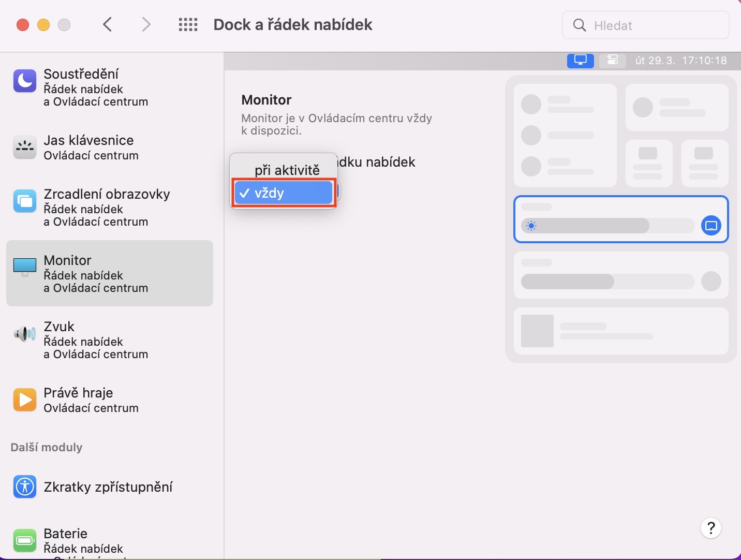Choose "při aktivitě" from the dropdown menu
Screen dimensions: 741x560
coord(287,170)
